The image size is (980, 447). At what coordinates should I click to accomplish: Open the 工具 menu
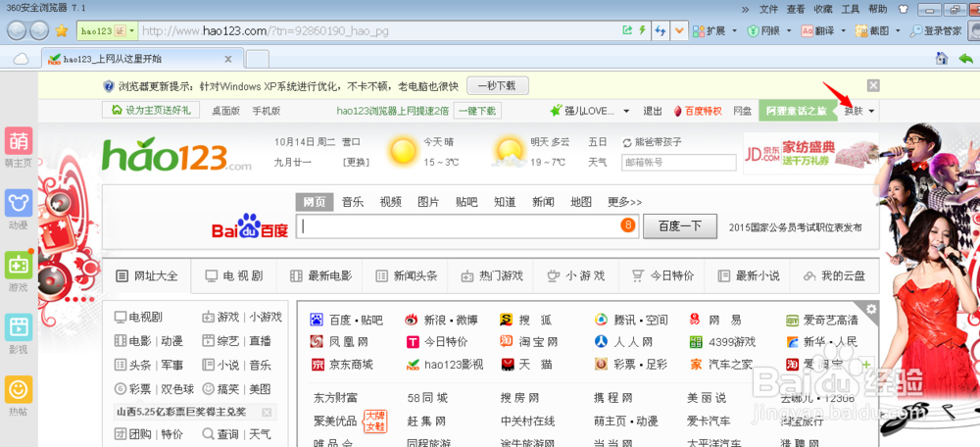[x=851, y=10]
